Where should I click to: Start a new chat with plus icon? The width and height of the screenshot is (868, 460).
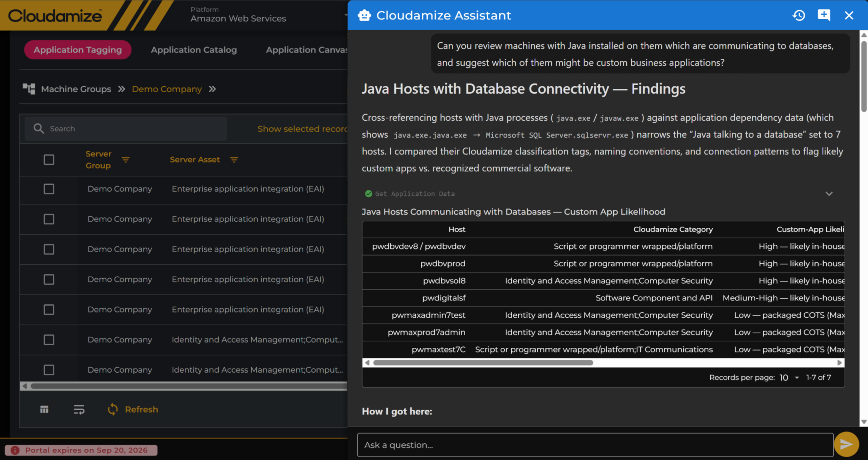[824, 15]
